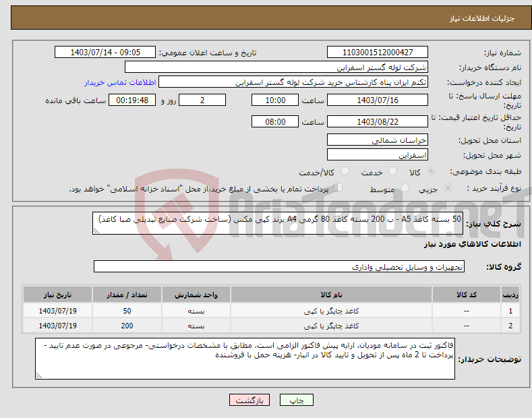The width and height of the screenshot is (532, 418).
Task: Click the بازگشت (back) button
Action: (x=249, y=400)
